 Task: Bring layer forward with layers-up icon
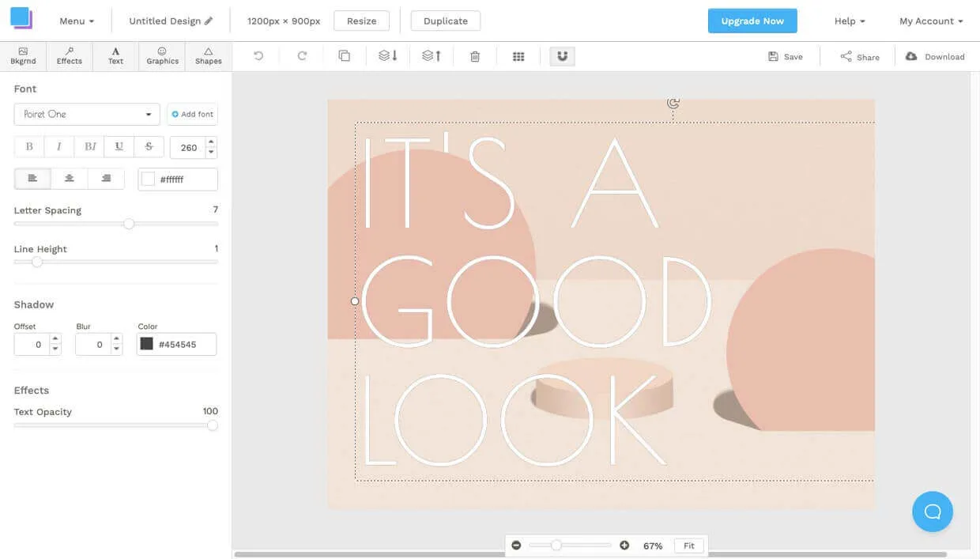pos(432,56)
